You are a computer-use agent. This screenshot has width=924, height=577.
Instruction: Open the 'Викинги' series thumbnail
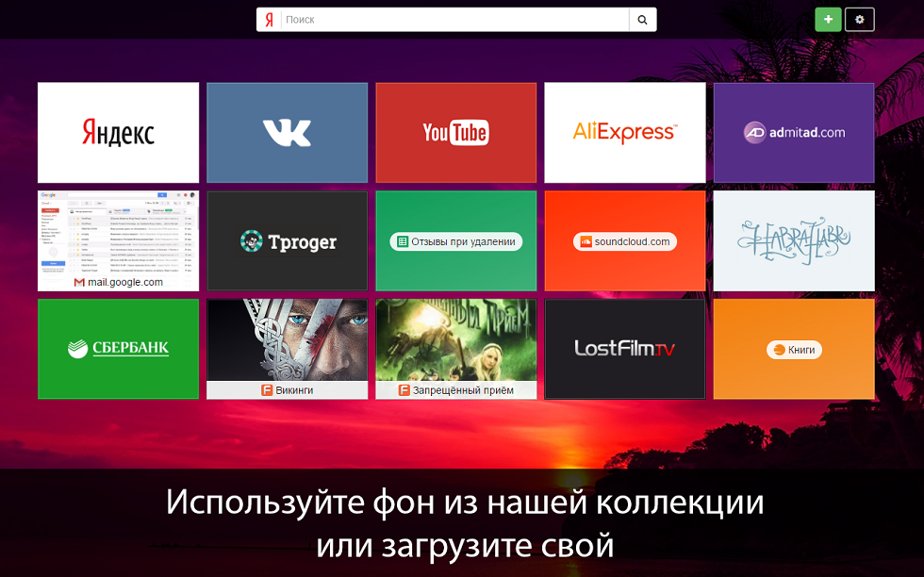(287, 339)
